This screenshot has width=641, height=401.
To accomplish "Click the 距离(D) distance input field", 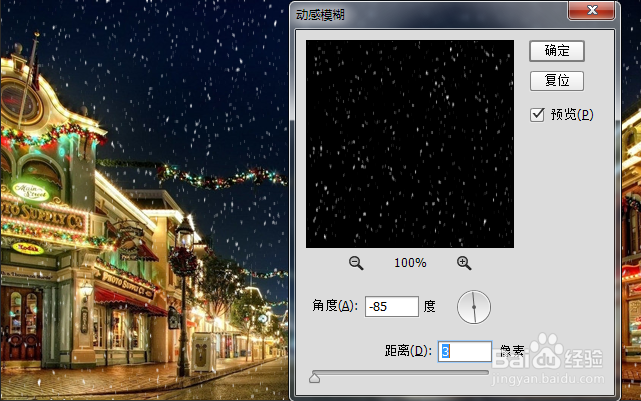I will (465, 351).
